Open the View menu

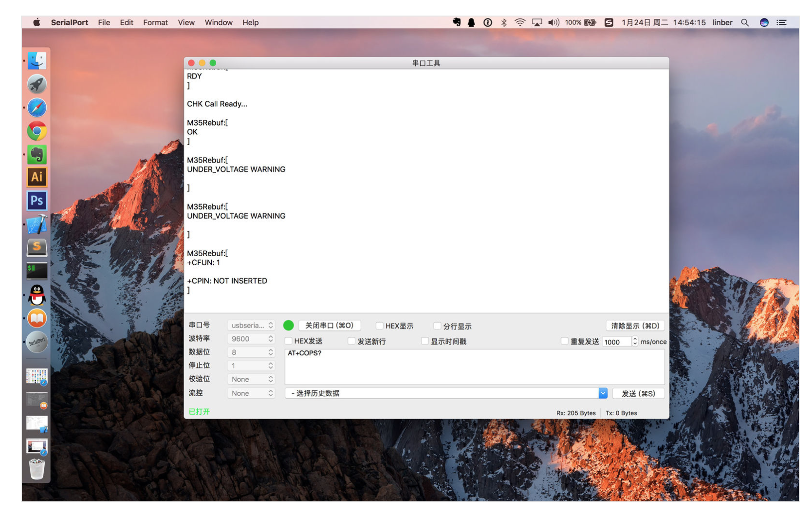click(x=186, y=22)
